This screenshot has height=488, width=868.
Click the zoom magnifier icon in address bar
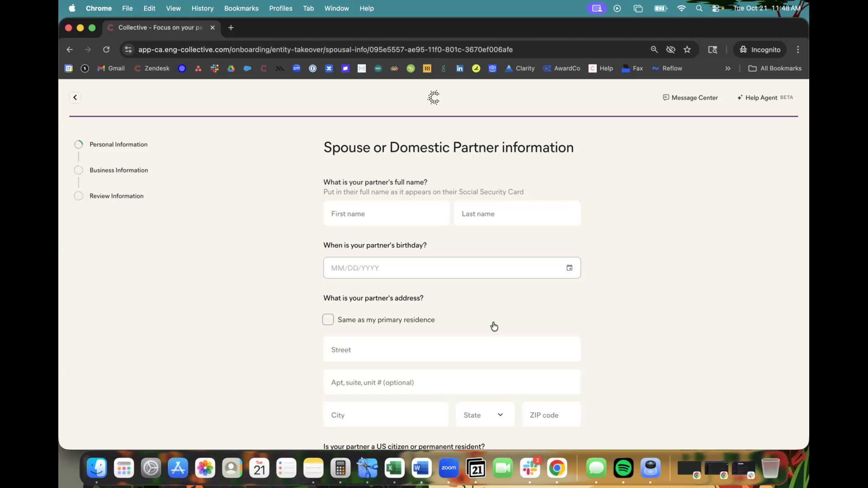tap(654, 50)
